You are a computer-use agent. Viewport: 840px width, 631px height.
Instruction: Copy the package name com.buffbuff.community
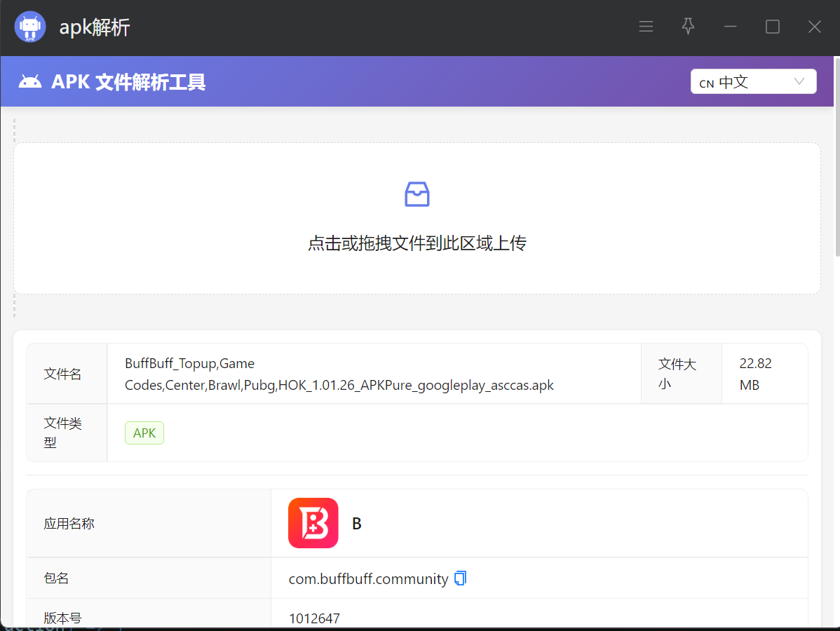460,578
